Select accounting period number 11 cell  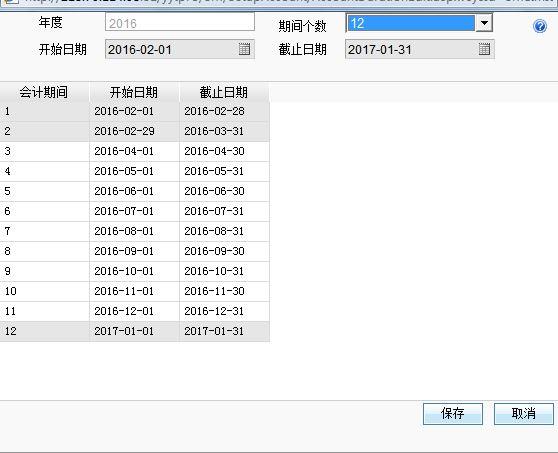(x=44, y=311)
